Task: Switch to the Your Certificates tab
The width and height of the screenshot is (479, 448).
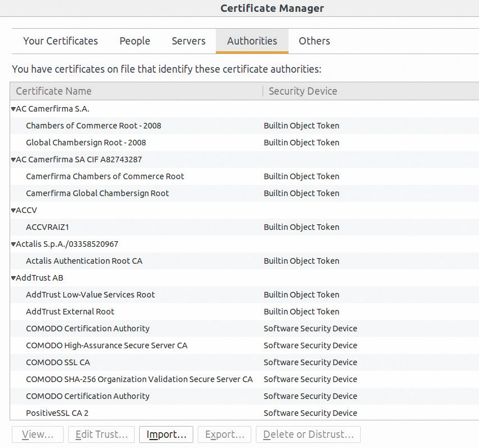Action: (x=60, y=41)
